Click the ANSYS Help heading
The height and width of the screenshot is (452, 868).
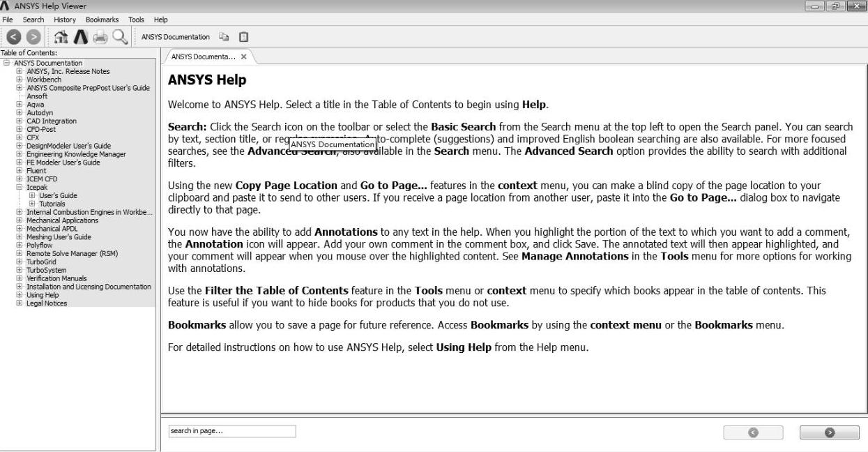(207, 81)
